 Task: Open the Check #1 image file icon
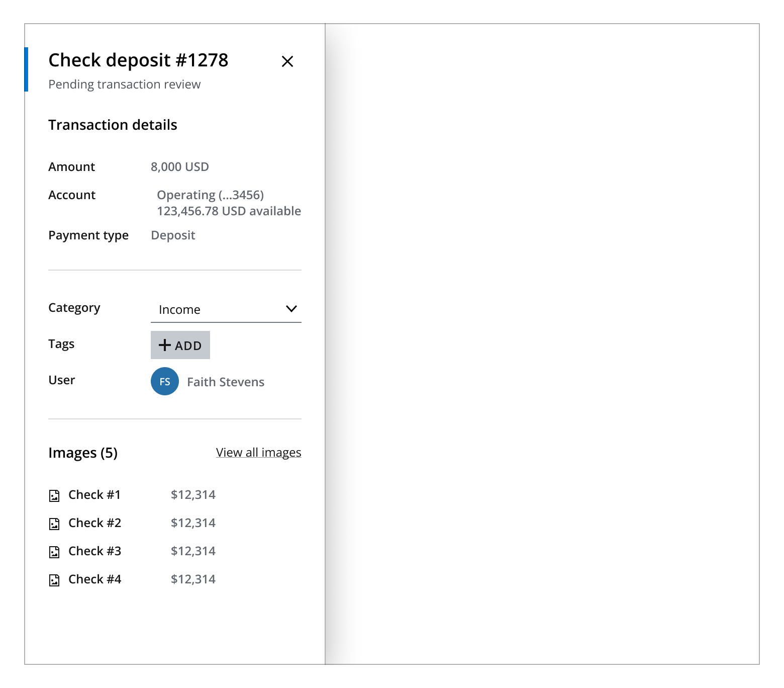click(54, 494)
